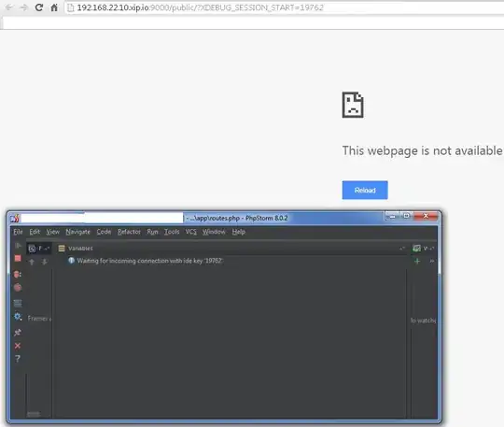This screenshot has height=427, width=504.
Task: Click the browser forward arrow
Action: pos(24,7)
